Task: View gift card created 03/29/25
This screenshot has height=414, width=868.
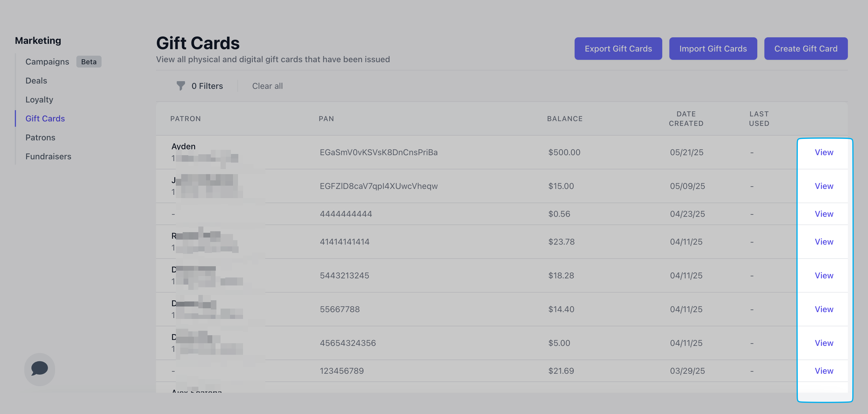Action: pyautogui.click(x=824, y=371)
